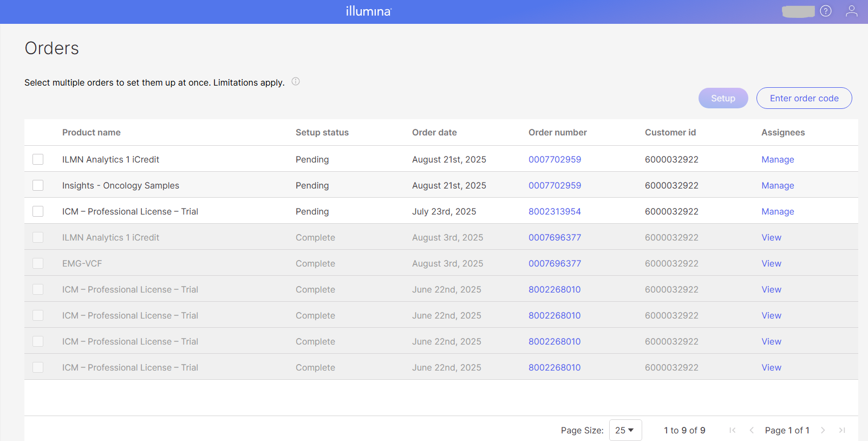
Task: Go to the next page arrow
Action: click(x=823, y=430)
